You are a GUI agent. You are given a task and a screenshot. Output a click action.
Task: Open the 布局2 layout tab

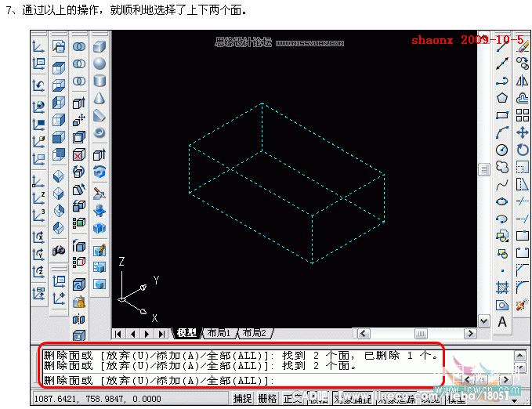[255, 333]
